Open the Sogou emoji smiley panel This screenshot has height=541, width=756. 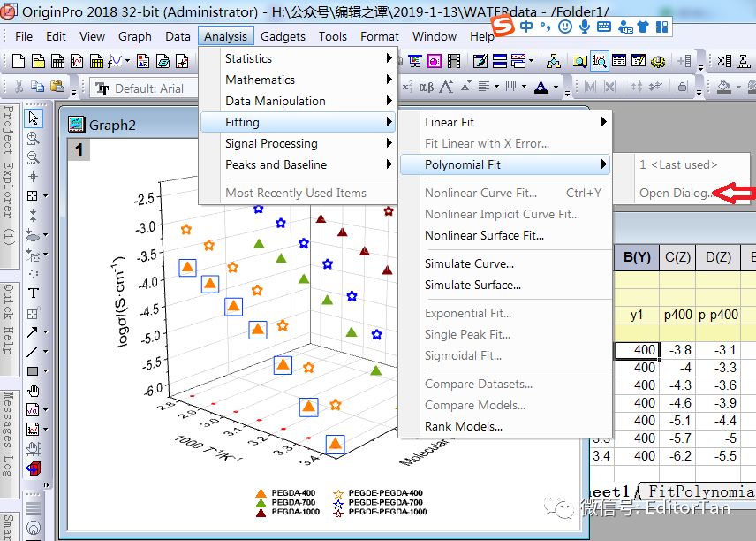[x=565, y=26]
